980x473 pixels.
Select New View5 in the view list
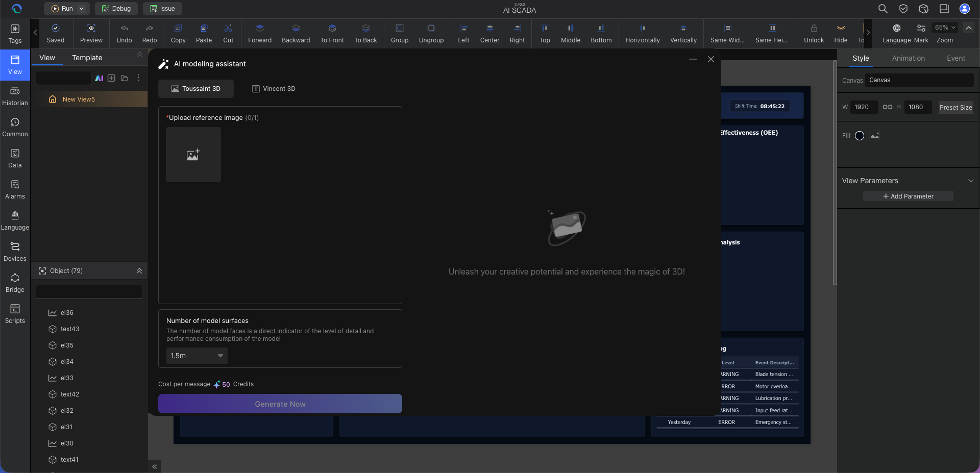(89, 99)
